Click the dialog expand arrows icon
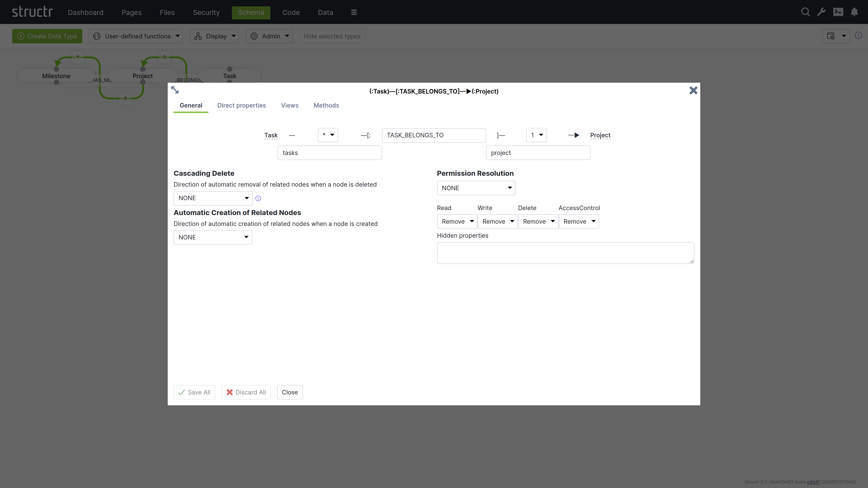Viewport: 868px width, 488px height. [175, 90]
